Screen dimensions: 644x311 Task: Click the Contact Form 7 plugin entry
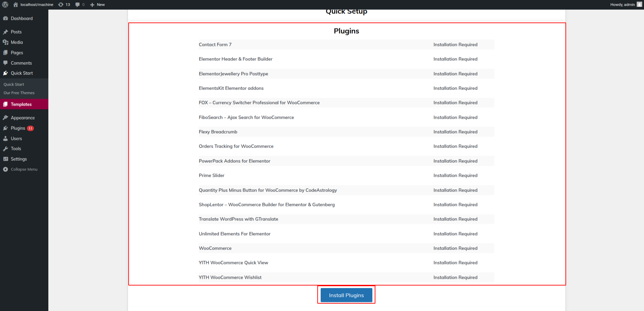(x=215, y=45)
